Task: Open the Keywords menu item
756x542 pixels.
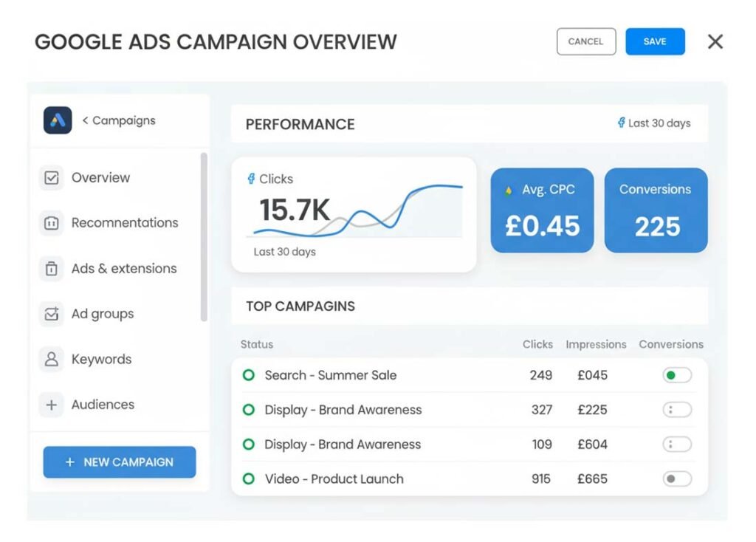Action: pyautogui.click(x=101, y=360)
